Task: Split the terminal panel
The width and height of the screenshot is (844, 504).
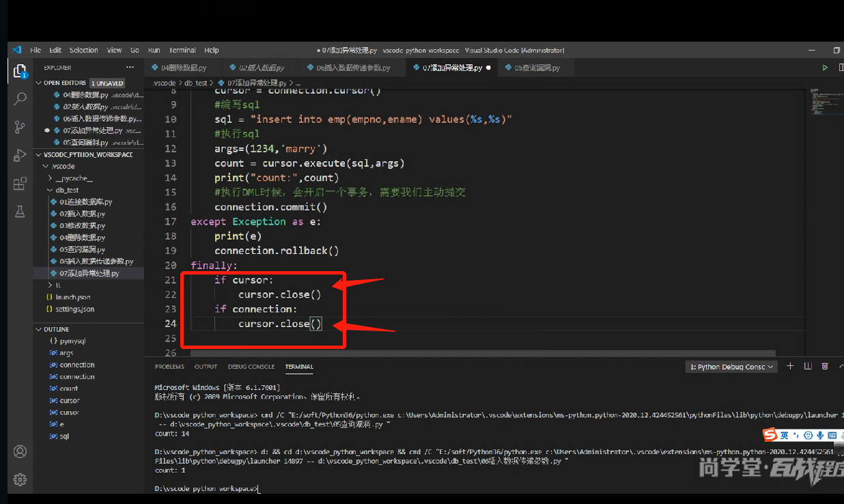Action: (x=807, y=367)
